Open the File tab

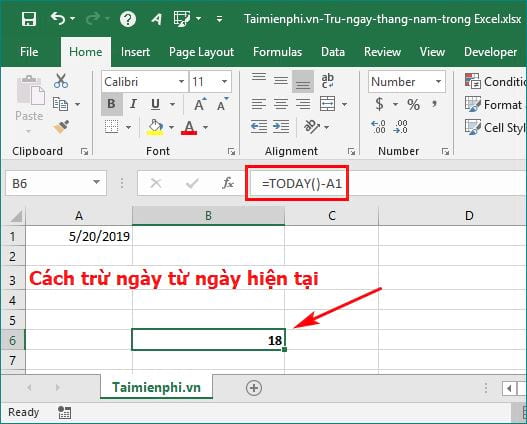tap(29, 52)
